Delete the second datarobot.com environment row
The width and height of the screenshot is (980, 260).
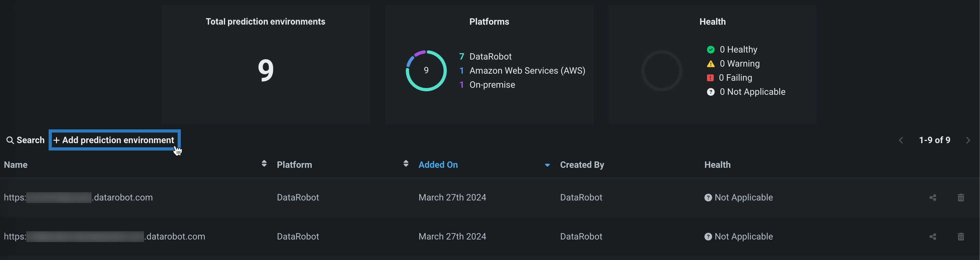(960, 237)
